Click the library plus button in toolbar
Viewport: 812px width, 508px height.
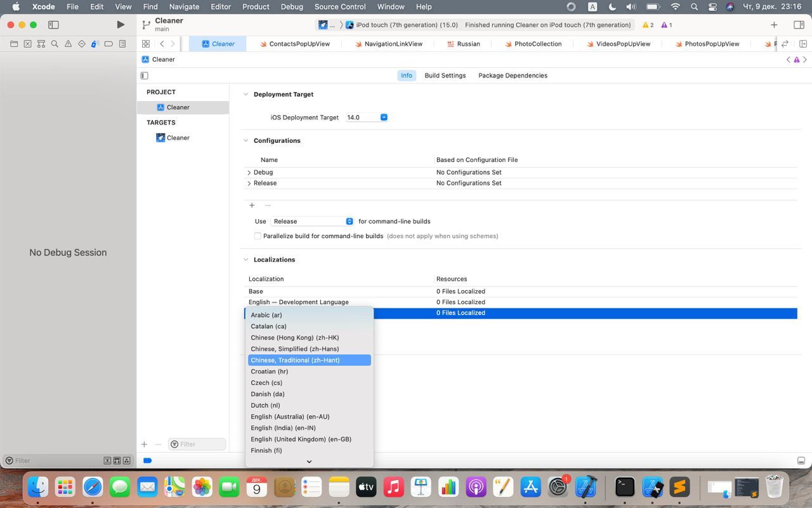click(774, 25)
